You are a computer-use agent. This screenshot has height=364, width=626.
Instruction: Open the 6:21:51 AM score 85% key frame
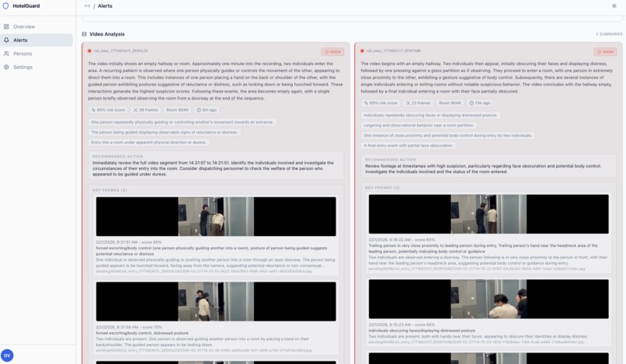[216, 217]
